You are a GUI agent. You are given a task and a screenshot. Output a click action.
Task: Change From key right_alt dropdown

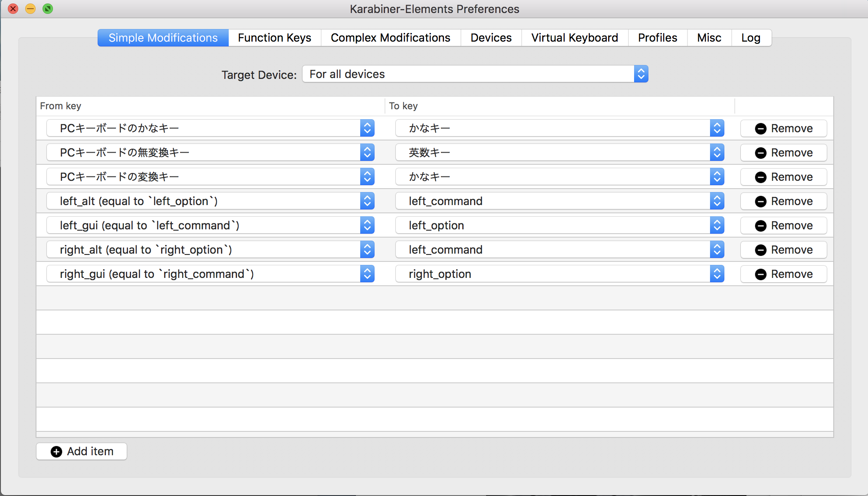pyautogui.click(x=210, y=250)
